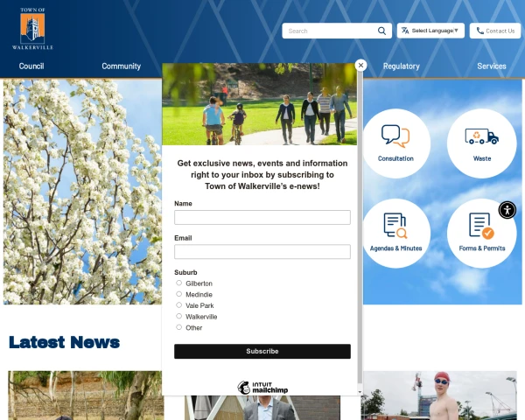525x420 pixels.
Task: Open the Council menu
Action: pos(31,66)
